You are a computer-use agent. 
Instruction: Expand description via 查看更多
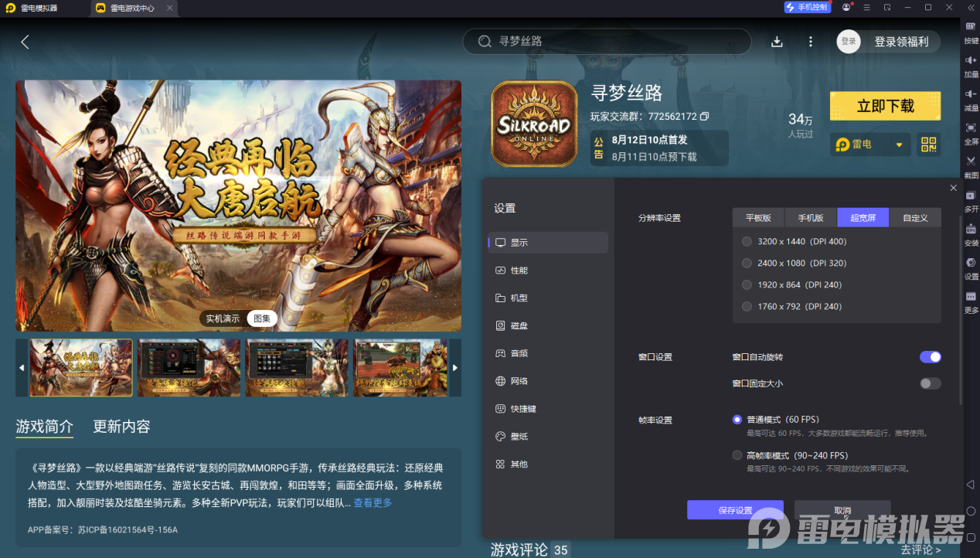click(x=373, y=502)
